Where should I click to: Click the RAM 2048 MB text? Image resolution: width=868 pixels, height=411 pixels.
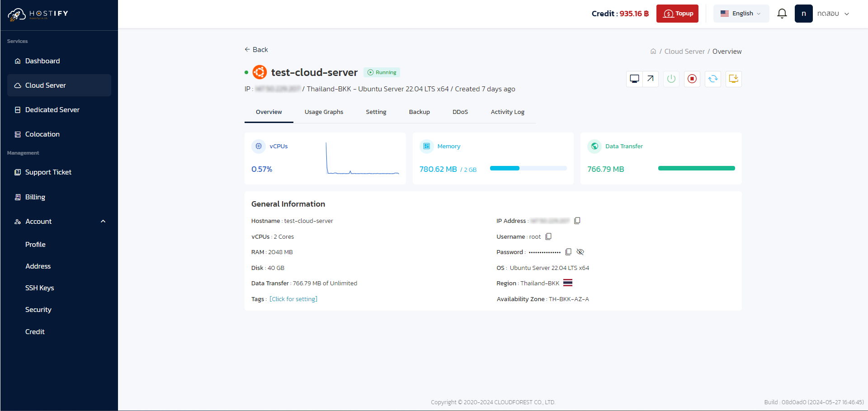(x=272, y=252)
